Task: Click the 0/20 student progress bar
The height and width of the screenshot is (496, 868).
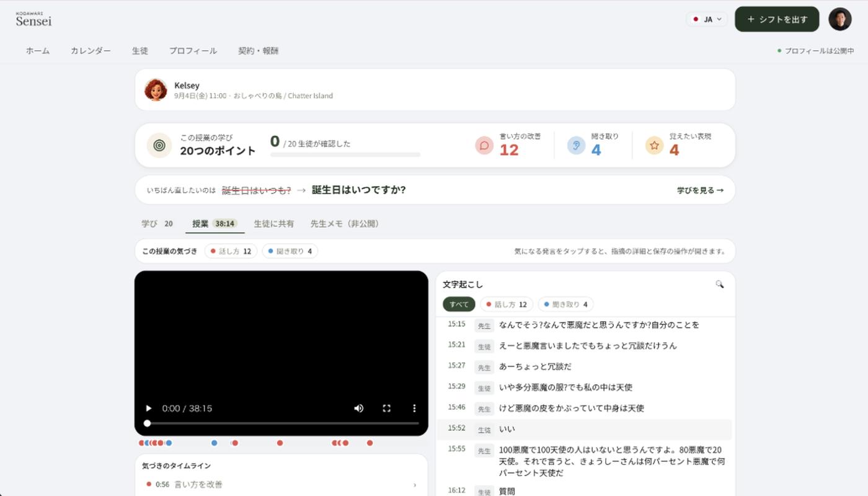Action: point(345,154)
